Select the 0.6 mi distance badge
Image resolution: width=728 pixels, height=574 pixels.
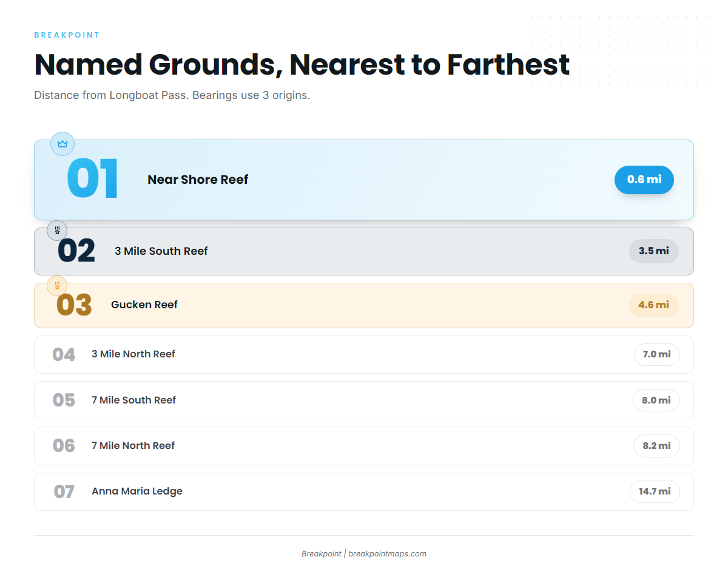[x=644, y=180]
